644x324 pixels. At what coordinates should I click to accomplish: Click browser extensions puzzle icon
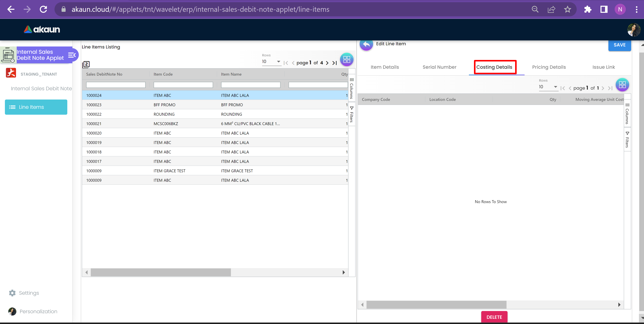(x=587, y=9)
